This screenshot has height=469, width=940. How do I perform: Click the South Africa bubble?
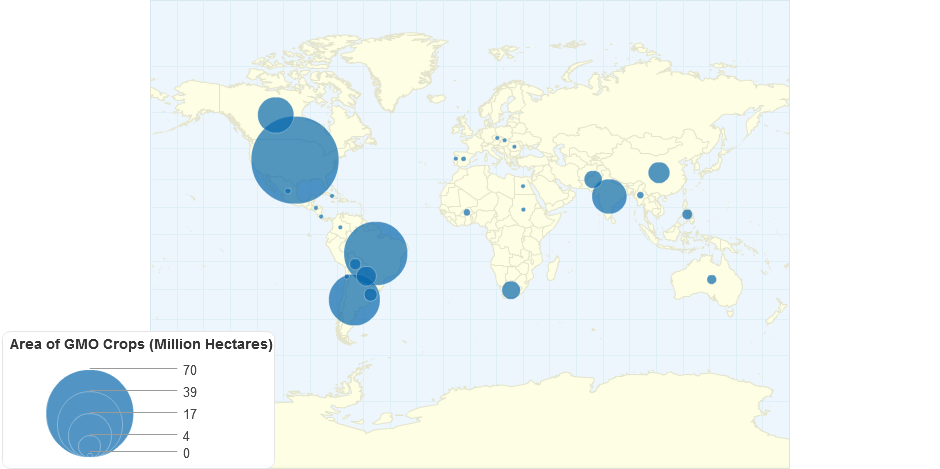tap(511, 290)
